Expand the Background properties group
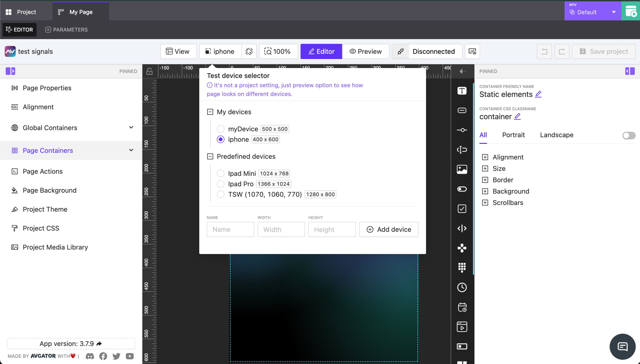Image resolution: width=640 pixels, height=364 pixels. click(x=485, y=191)
